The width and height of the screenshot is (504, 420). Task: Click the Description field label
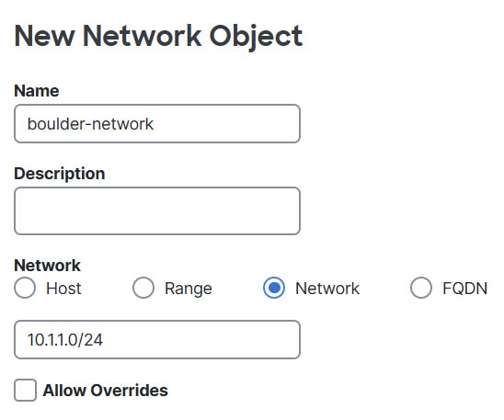(60, 174)
